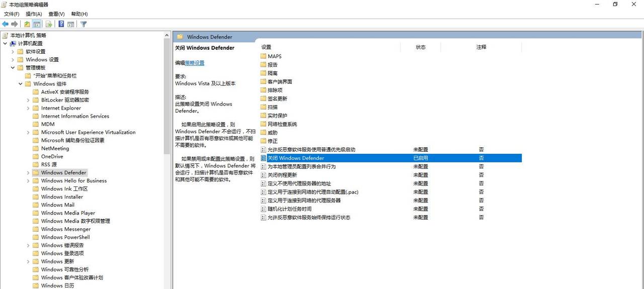Open the 帮助(H) menu
The image size is (644, 289).
pyautogui.click(x=79, y=14)
